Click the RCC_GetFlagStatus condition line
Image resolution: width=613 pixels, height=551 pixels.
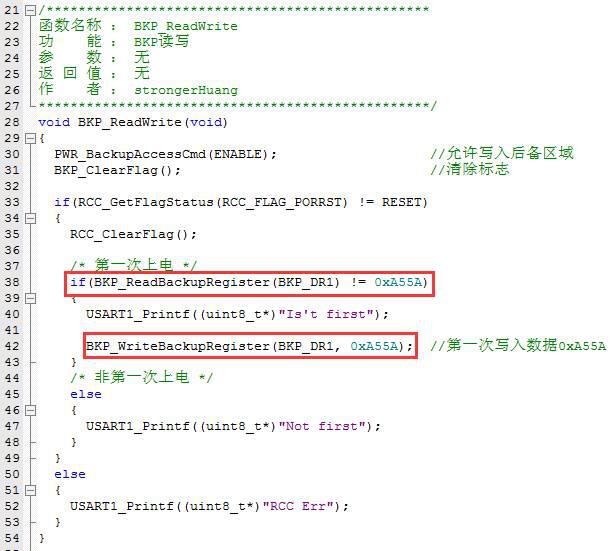point(241,202)
